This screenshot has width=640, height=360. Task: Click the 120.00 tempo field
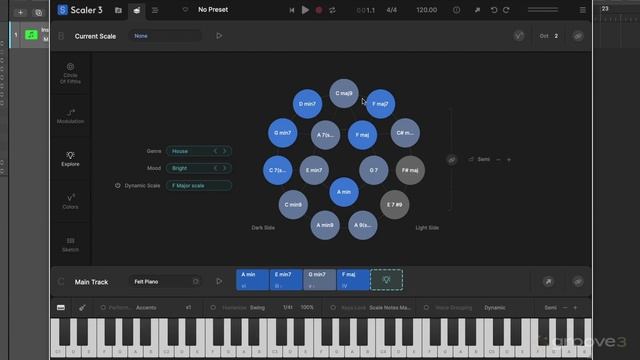coord(427,10)
